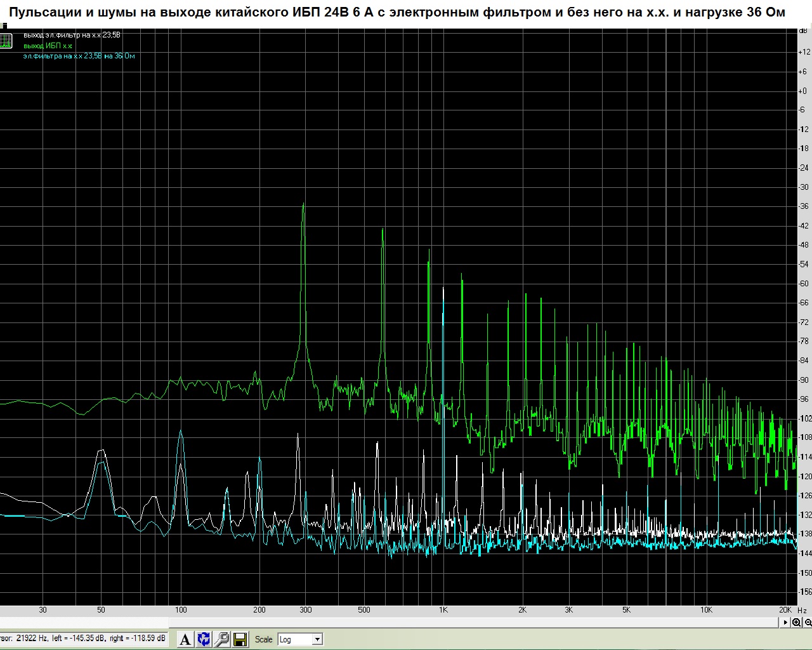Click the chart title about 'китайского ИБП 24В 6 А'
The width and height of the screenshot is (812, 650).
point(398,12)
